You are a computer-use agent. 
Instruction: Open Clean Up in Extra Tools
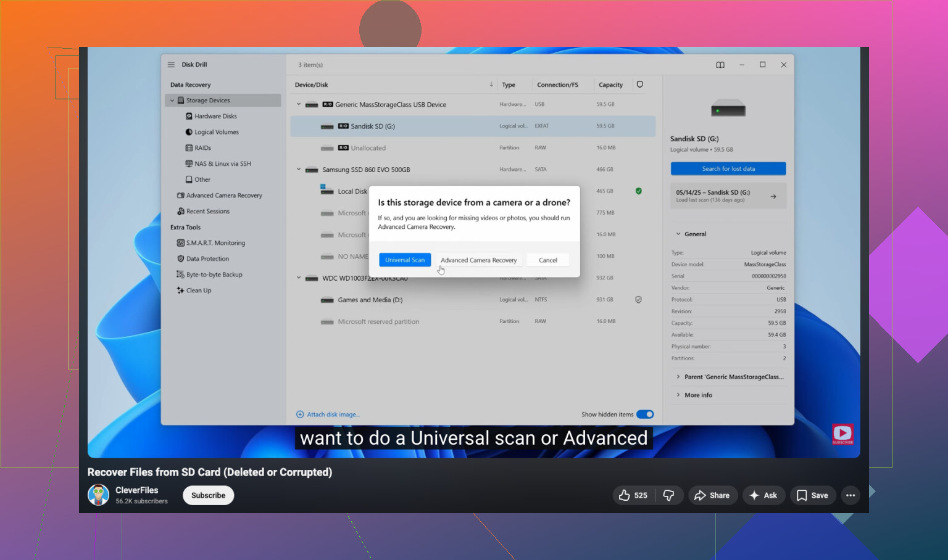199,290
